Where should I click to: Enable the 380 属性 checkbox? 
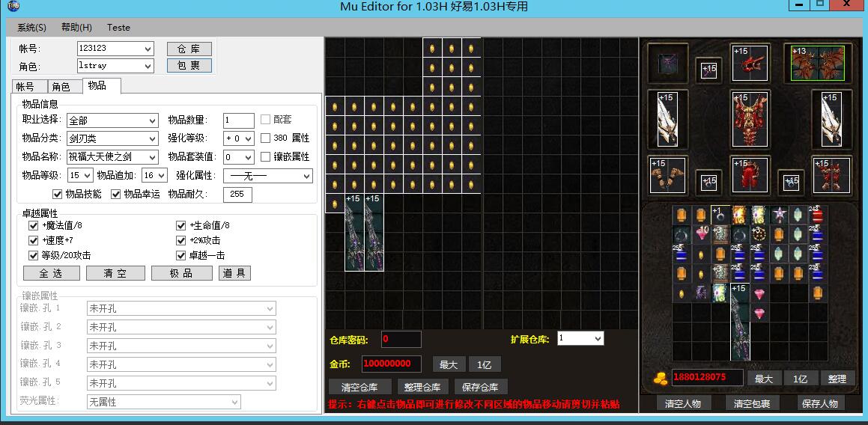[x=265, y=138]
